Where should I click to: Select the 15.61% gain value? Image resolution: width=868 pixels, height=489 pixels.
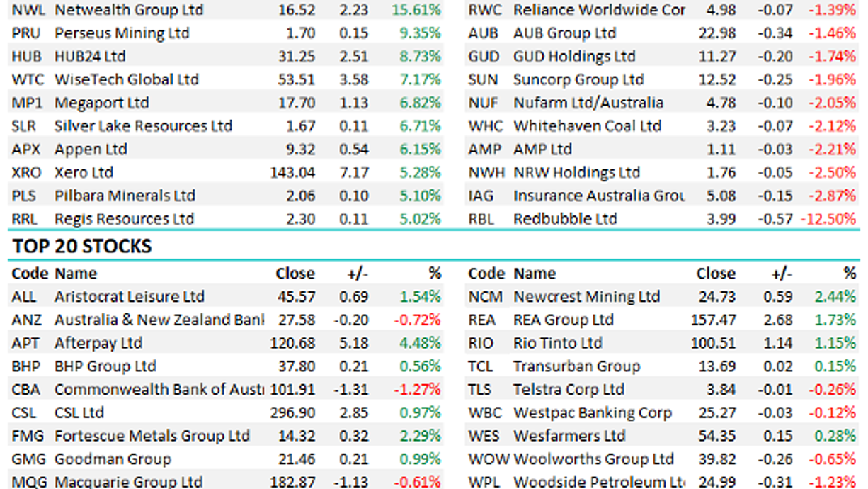tap(416, 10)
